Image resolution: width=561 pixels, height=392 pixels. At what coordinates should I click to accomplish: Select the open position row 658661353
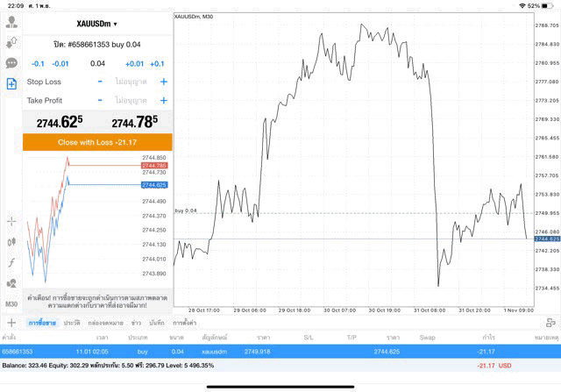point(280,351)
